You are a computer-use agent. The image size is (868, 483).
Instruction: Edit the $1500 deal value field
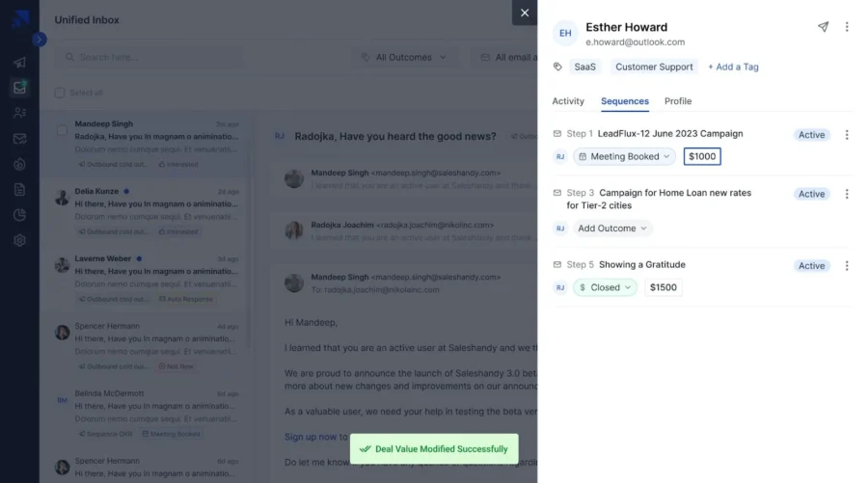tap(664, 287)
